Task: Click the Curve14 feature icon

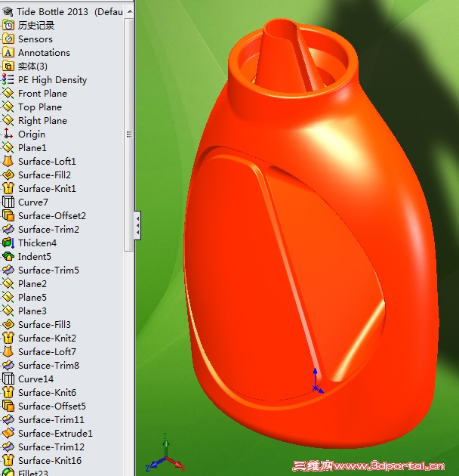Action: pos(8,379)
